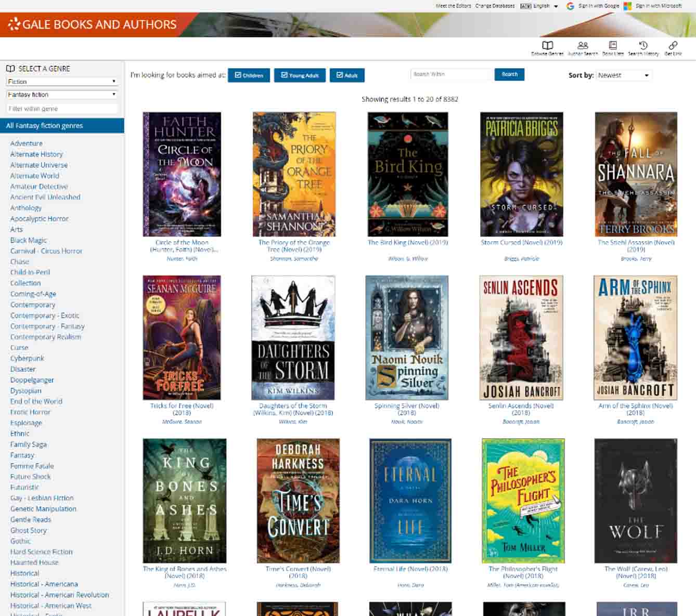
Task: Open Daughters of the Storm cover
Action: tap(293, 337)
